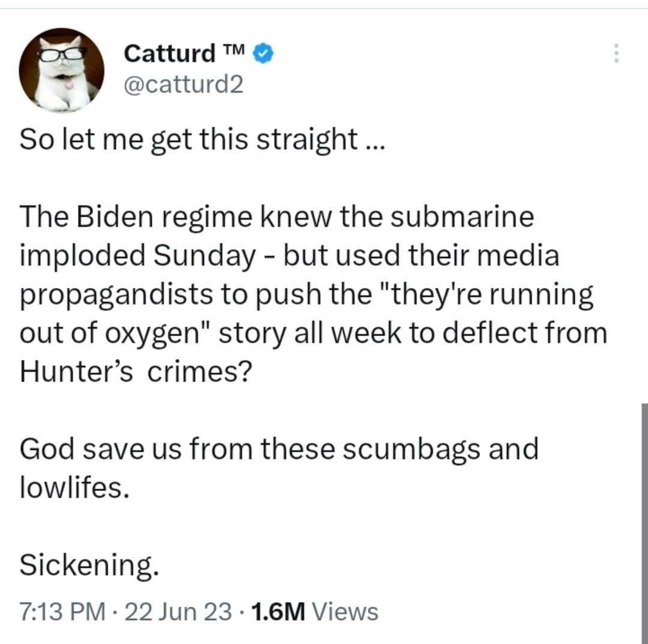Tap the verified badge for verification details
The width and height of the screenshot is (648, 644).
click(x=262, y=53)
